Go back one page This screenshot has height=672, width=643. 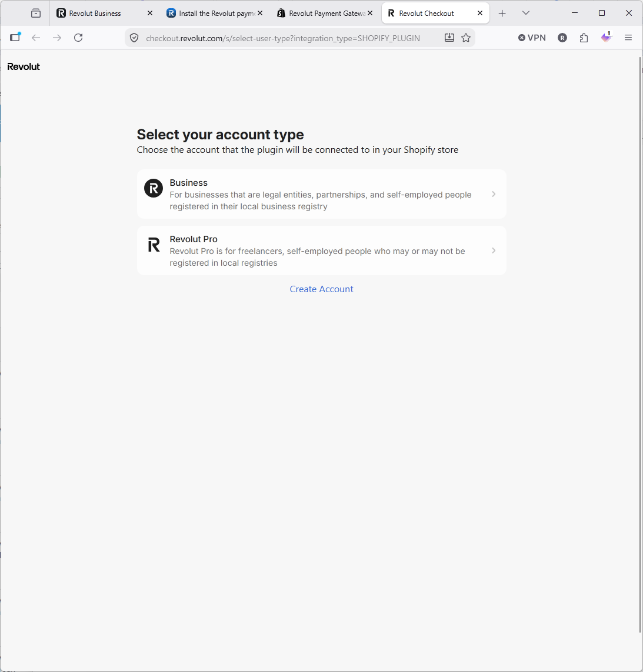36,38
